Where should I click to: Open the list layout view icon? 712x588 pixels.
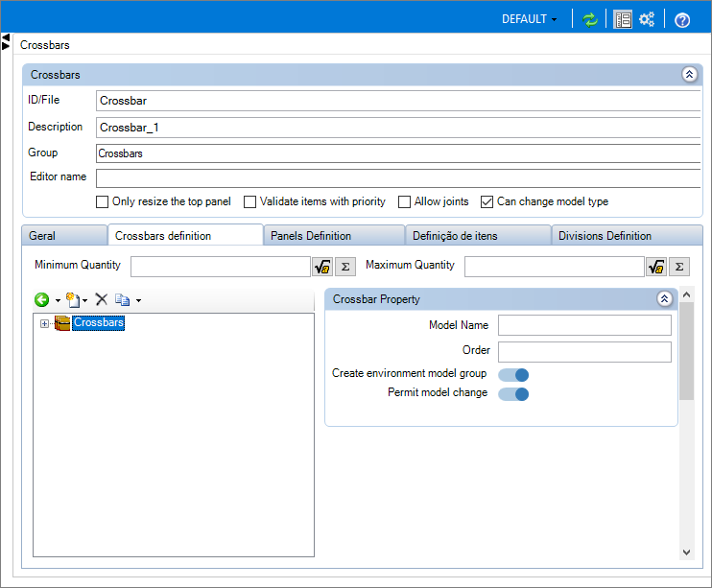(623, 19)
